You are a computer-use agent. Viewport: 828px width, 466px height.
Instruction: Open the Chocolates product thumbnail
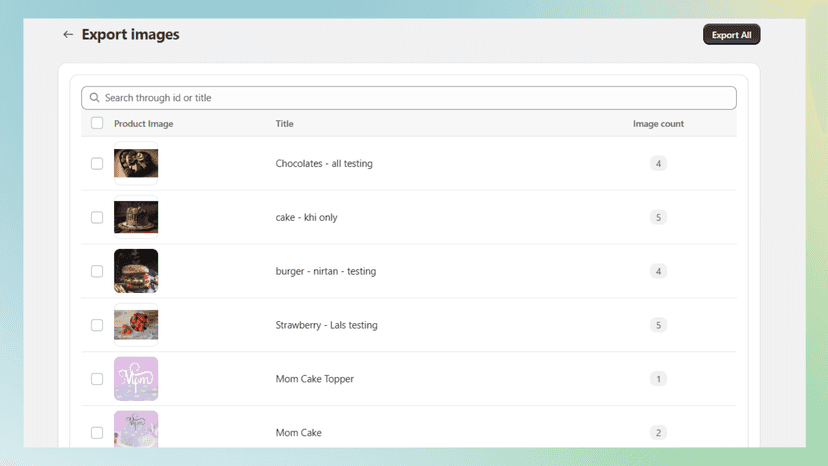pos(136,163)
